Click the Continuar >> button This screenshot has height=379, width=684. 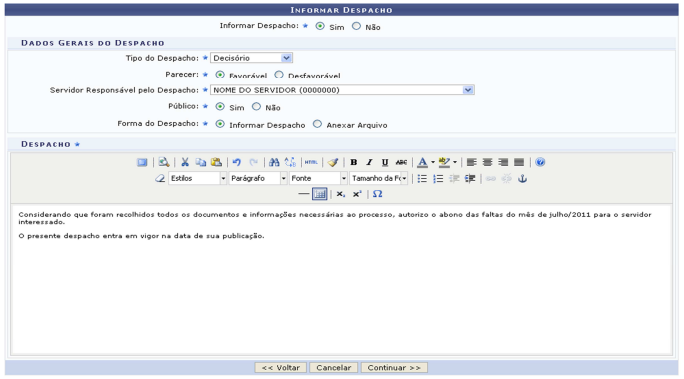point(394,368)
